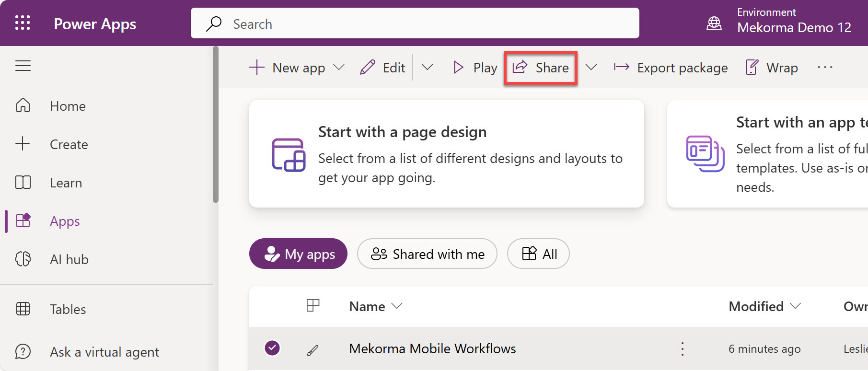Open the Mekorma Mobile Workflows app name
Screen dimensions: 868x371
coord(432,348)
